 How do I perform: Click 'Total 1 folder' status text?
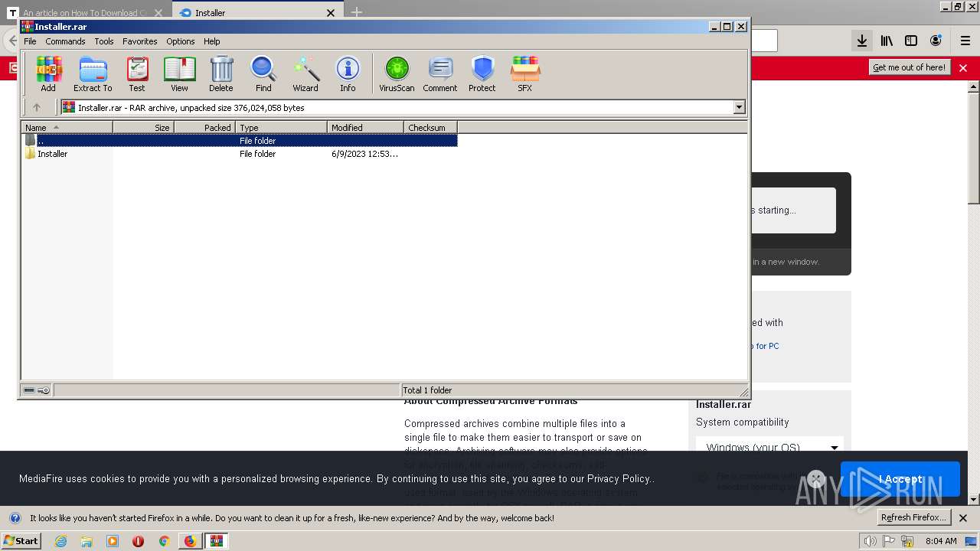427,390
